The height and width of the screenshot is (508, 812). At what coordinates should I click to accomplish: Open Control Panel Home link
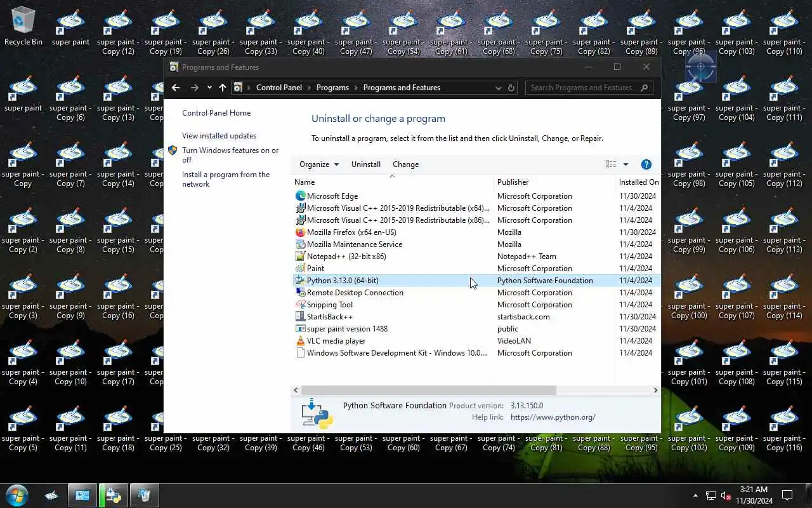coord(216,113)
